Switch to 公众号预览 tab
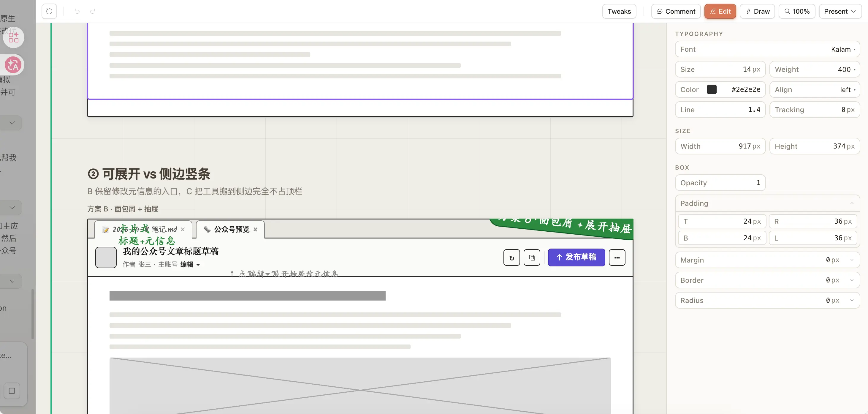 (x=232, y=229)
